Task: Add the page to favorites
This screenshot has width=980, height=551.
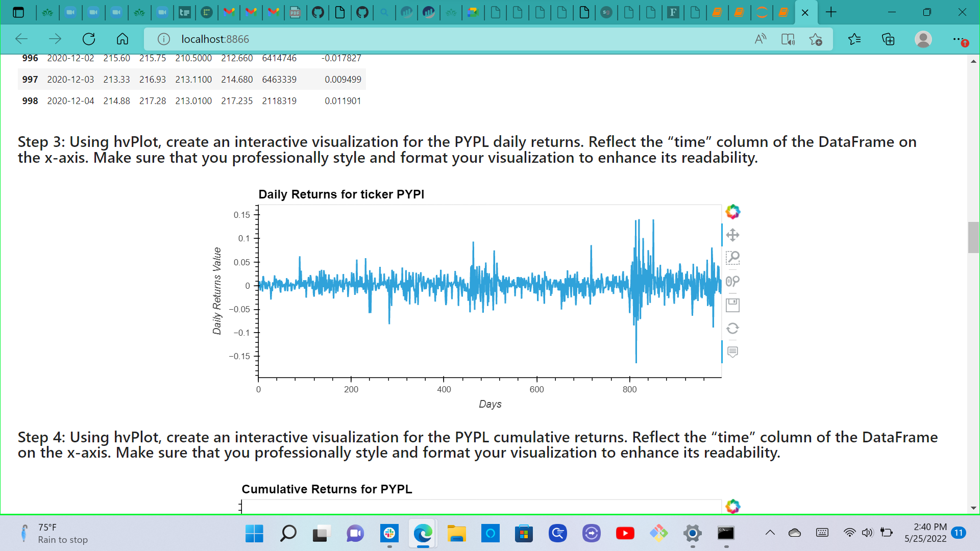Action: click(817, 39)
